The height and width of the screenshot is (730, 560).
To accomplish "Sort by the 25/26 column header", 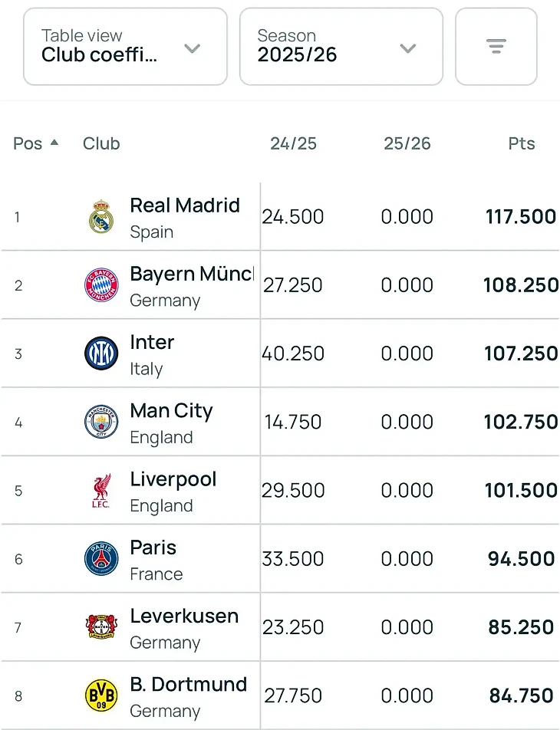I will tap(407, 143).
